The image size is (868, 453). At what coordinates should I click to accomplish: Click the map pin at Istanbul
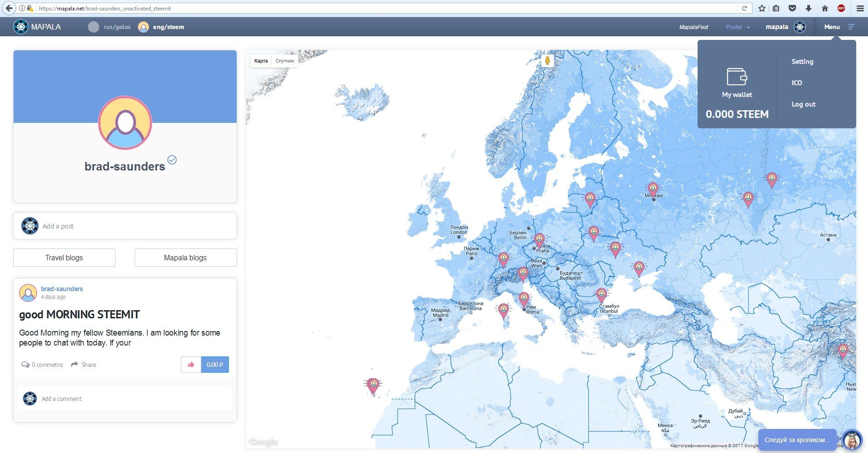click(x=601, y=295)
